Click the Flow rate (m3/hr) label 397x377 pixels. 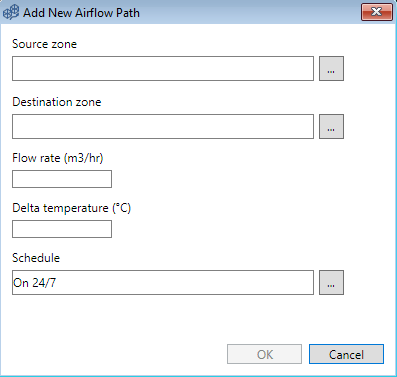coord(58,158)
